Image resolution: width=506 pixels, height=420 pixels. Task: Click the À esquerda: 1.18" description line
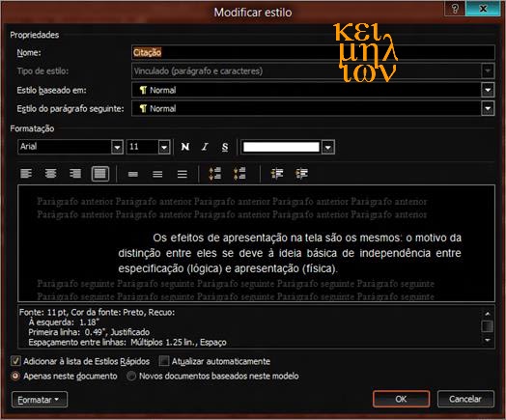(x=64, y=322)
